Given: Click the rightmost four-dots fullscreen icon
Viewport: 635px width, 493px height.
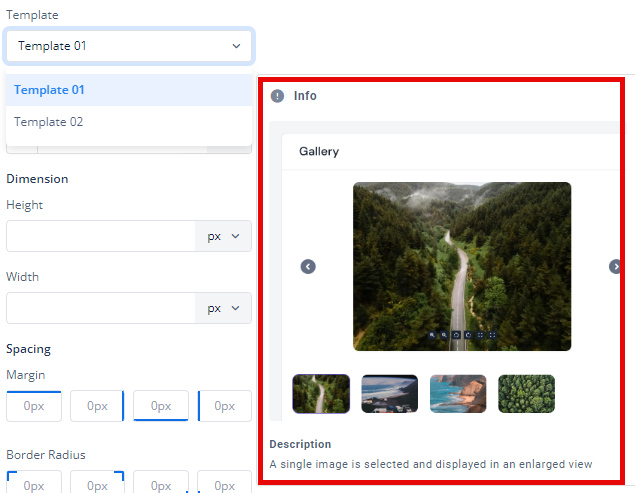Looking at the screenshot, I should (x=492, y=335).
